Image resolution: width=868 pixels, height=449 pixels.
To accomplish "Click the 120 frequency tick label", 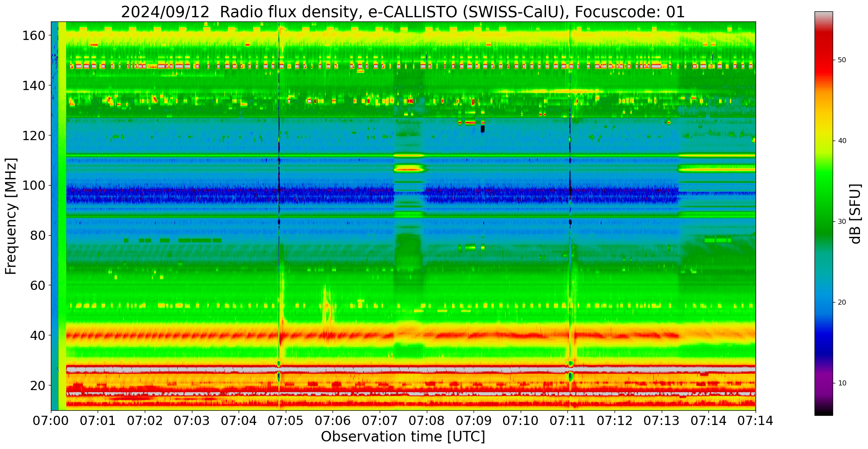I will pos(34,135).
